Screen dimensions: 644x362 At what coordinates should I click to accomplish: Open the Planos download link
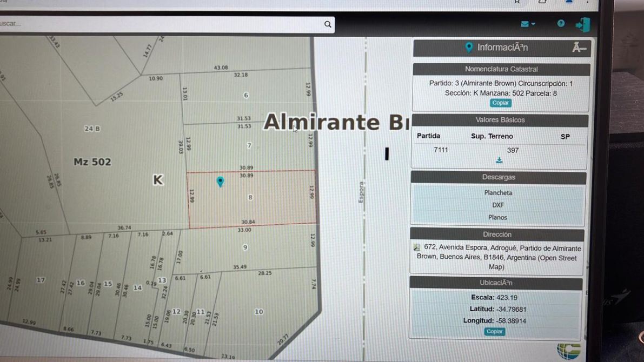coord(498,217)
